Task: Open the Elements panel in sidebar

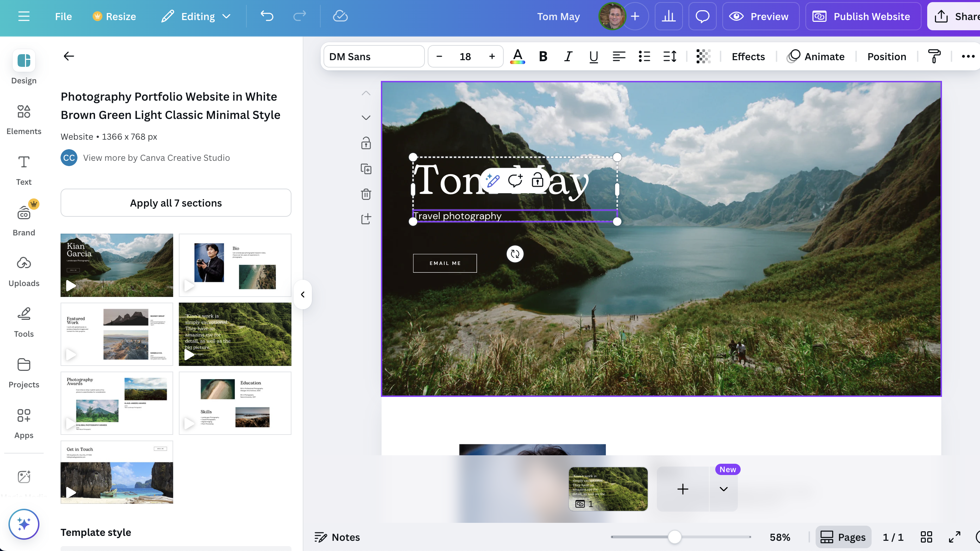Action: pos(24,120)
